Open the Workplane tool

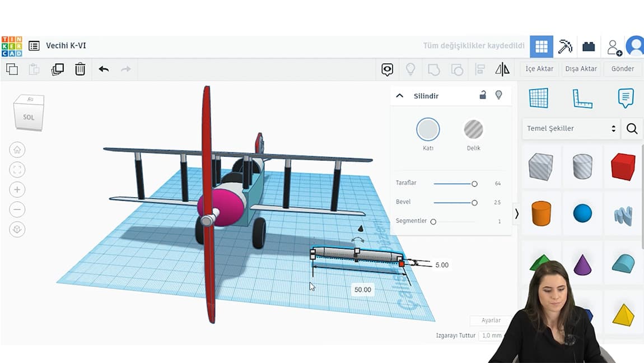pos(539,98)
